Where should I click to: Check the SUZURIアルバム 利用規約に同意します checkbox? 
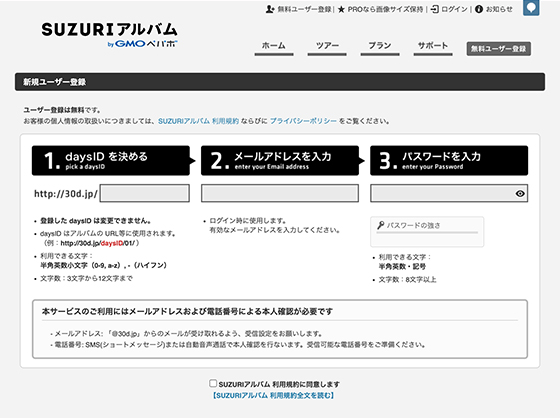click(x=213, y=383)
